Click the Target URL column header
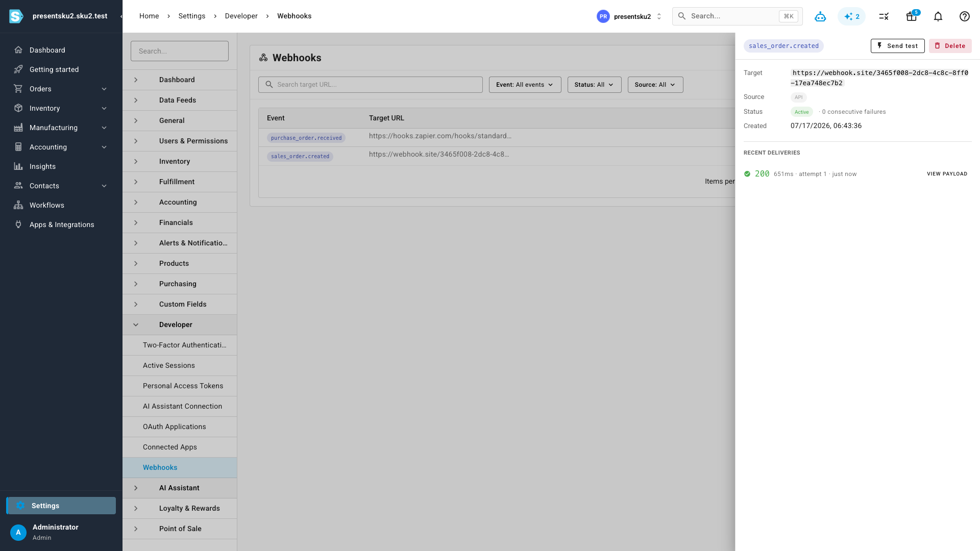The height and width of the screenshot is (551, 980). point(386,118)
